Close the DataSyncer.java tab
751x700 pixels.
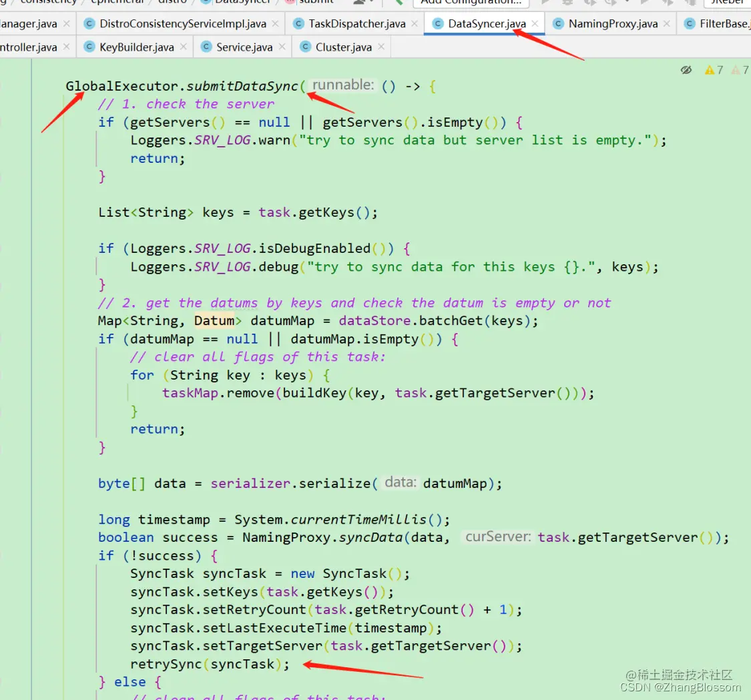[535, 23]
